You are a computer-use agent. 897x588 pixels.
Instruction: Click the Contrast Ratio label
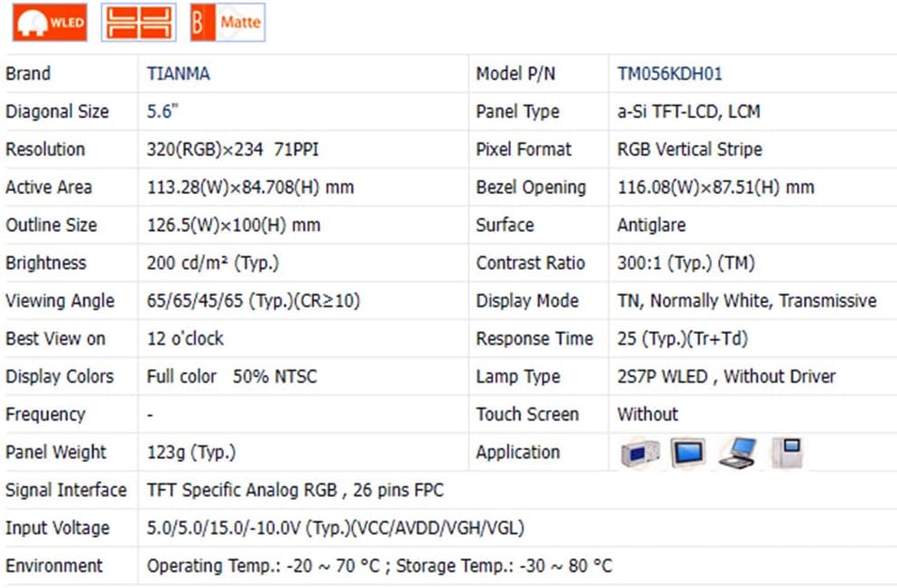pyautogui.click(x=531, y=262)
